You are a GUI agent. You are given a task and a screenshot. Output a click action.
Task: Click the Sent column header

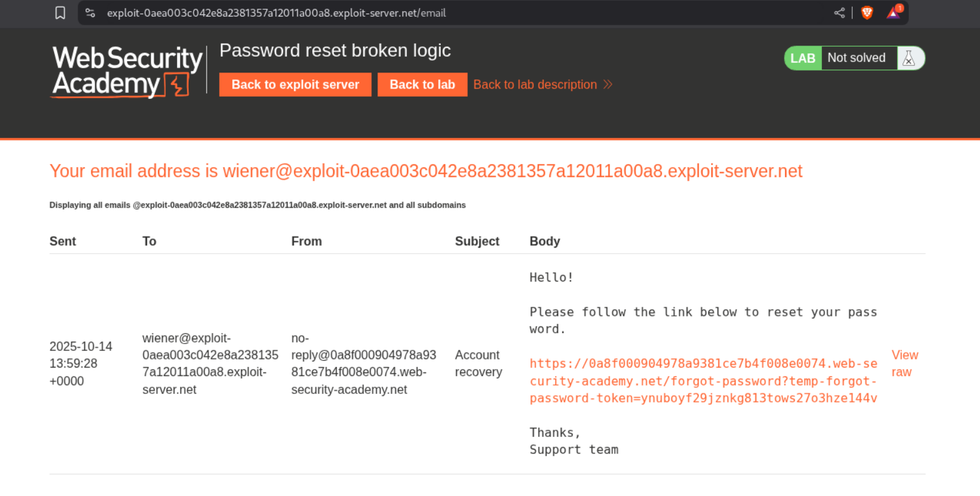tap(63, 242)
